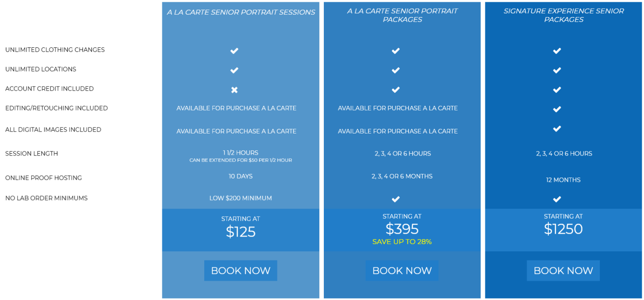
Task: Click the Save Up To 28% text
Action: click(x=402, y=242)
